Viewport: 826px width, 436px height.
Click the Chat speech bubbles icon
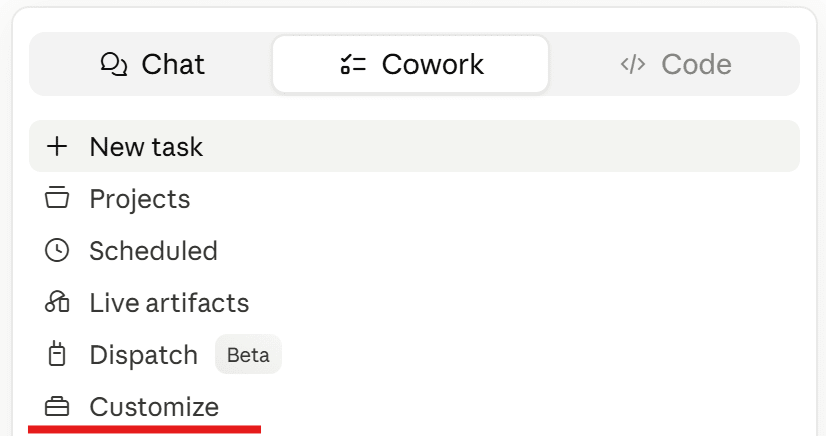coord(114,64)
